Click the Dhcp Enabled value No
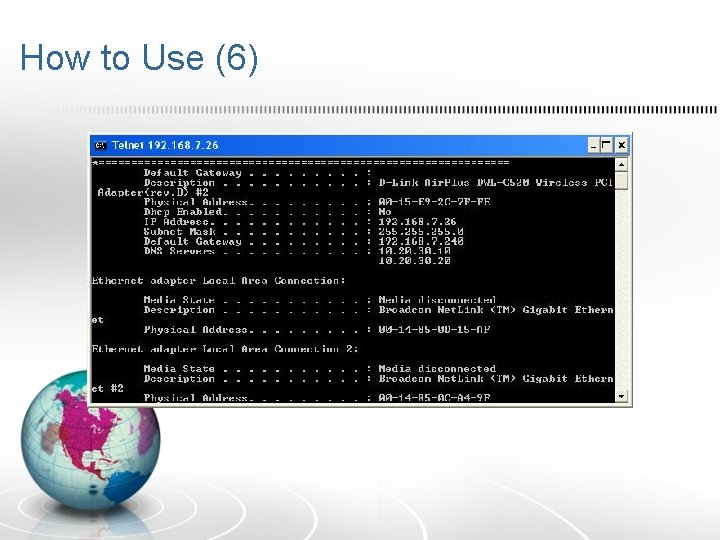 point(385,212)
